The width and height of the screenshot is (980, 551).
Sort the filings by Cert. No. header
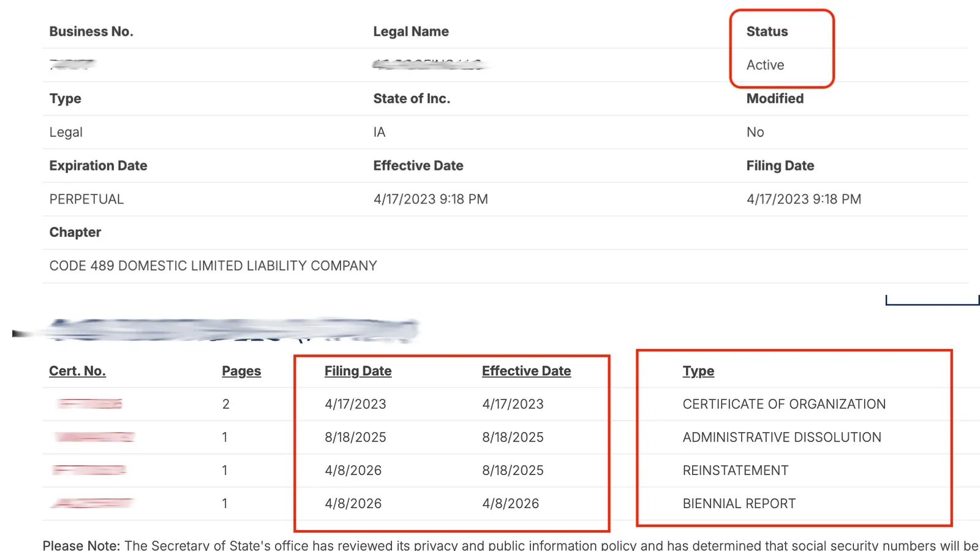77,371
